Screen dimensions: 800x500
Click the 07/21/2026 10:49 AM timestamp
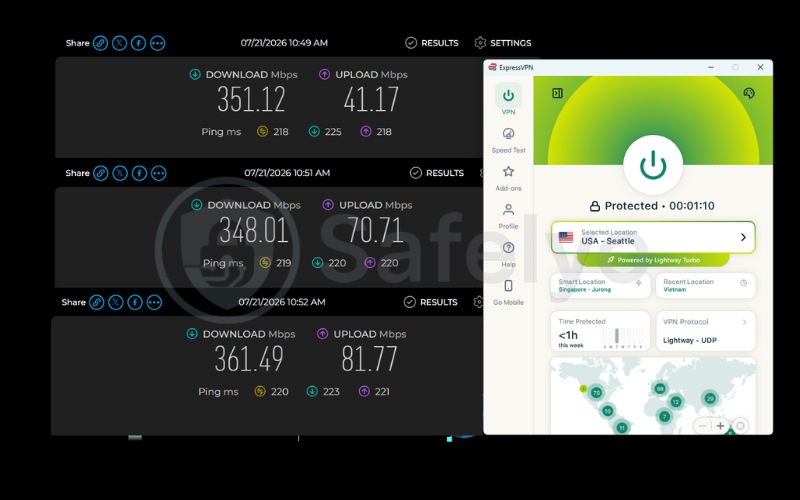284,43
